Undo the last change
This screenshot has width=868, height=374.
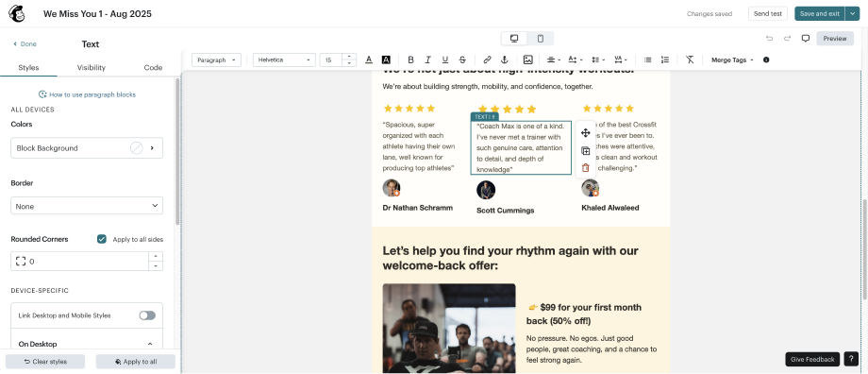(x=770, y=38)
